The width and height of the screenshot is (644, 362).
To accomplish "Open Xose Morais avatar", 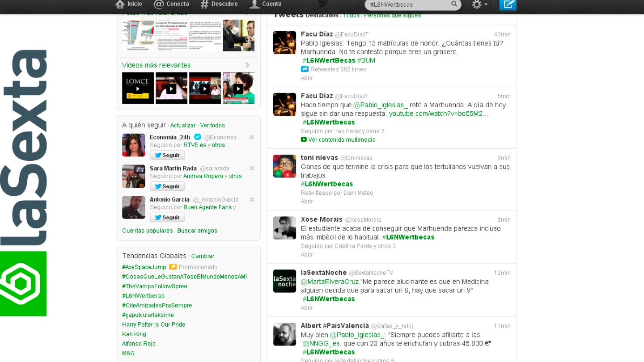I will pos(284,228).
